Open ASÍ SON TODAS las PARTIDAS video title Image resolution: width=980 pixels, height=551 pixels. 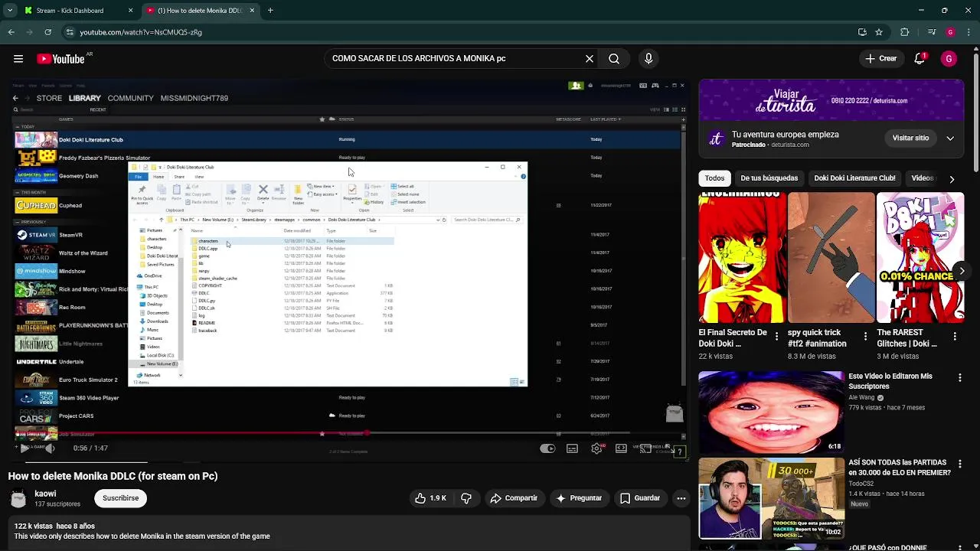tap(900, 468)
